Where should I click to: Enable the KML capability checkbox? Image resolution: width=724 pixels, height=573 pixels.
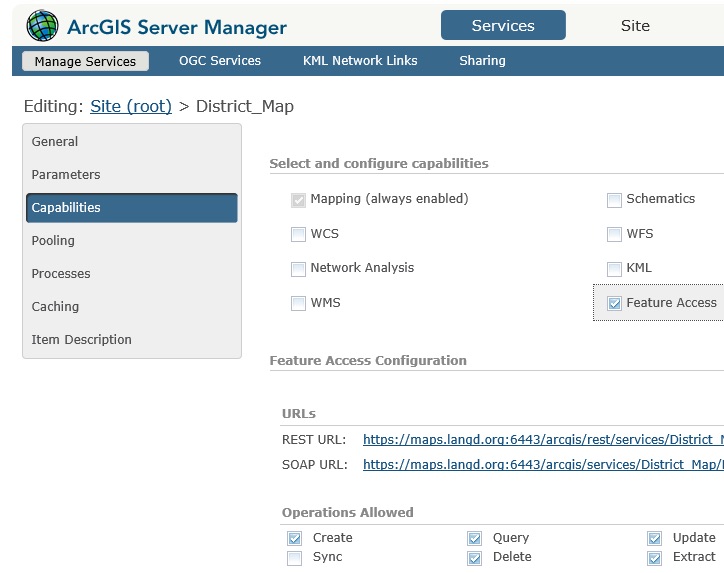(614, 269)
